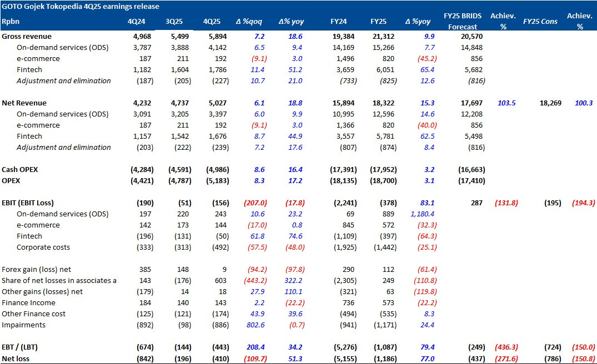
Task: Select the Finance Income row label
Action: [28, 302]
